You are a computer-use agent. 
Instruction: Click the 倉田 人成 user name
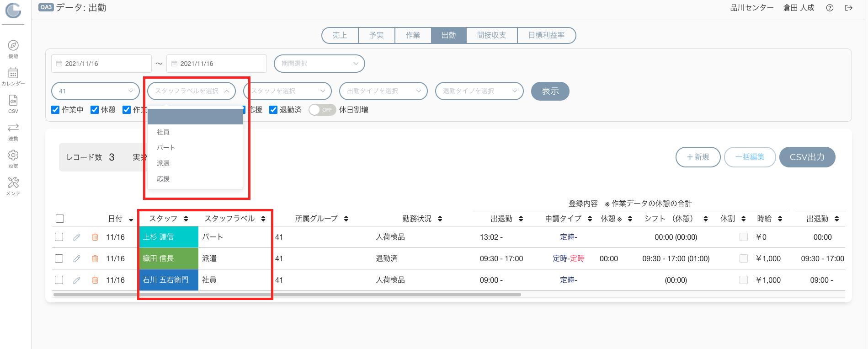[x=799, y=8]
